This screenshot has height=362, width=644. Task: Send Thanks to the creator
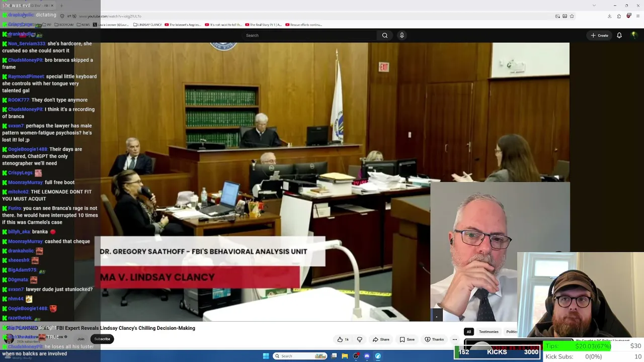pyautogui.click(x=435, y=339)
